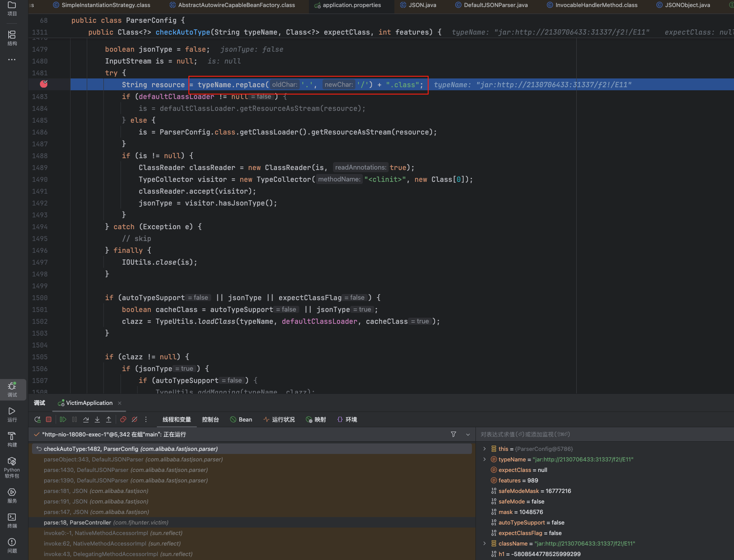Open the Problems (问题) tool window
This screenshot has width=734, height=560.
point(12,546)
